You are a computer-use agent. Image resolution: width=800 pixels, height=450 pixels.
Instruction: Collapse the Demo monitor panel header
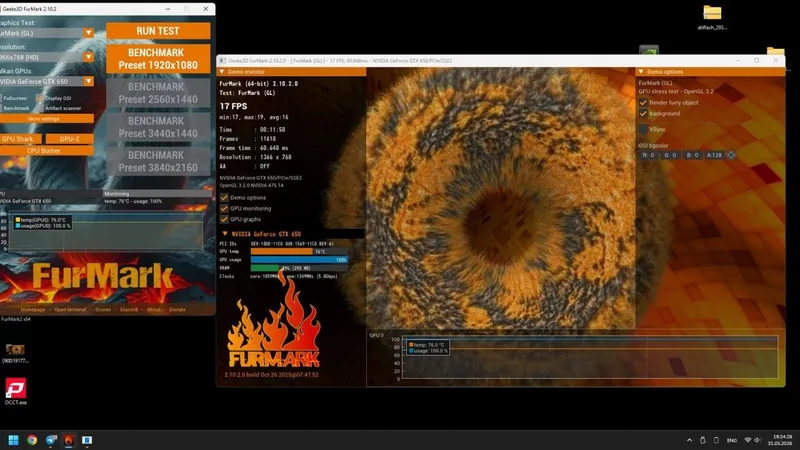coord(291,72)
